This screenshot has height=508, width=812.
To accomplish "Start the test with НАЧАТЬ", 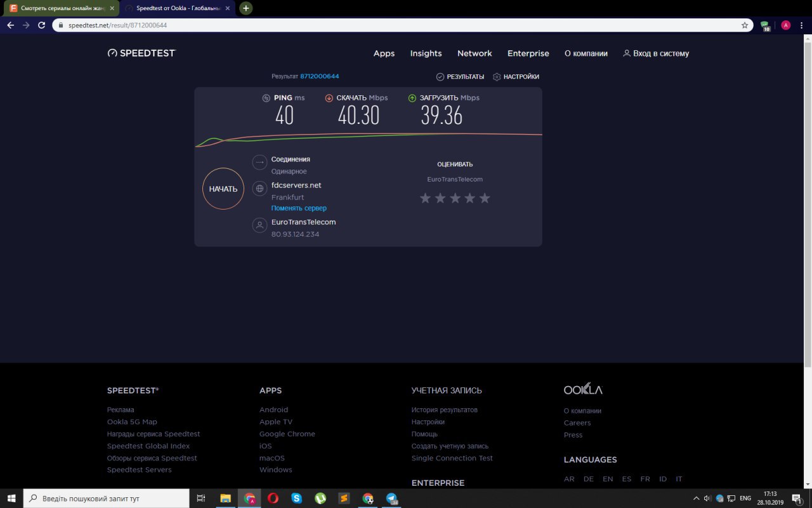I will click(223, 189).
